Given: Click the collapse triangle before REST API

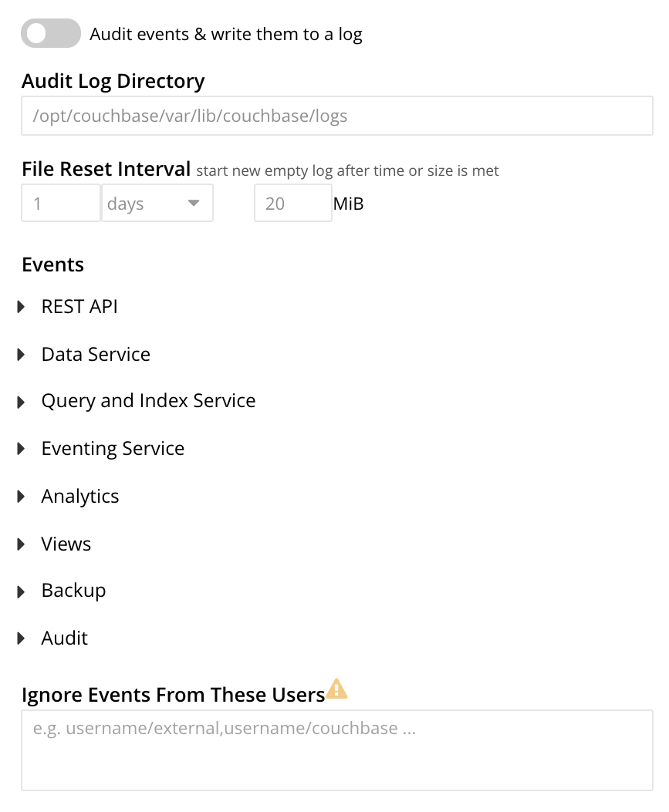Looking at the screenshot, I should coord(20,305).
